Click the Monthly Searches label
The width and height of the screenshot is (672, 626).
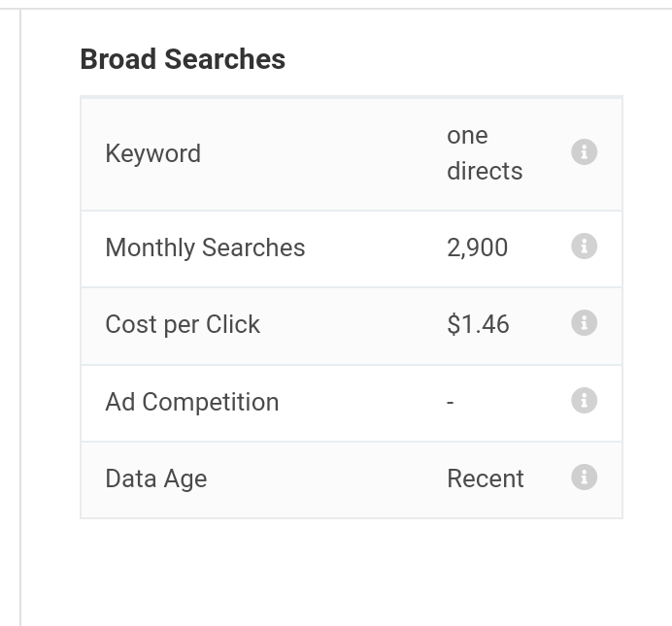tap(205, 247)
